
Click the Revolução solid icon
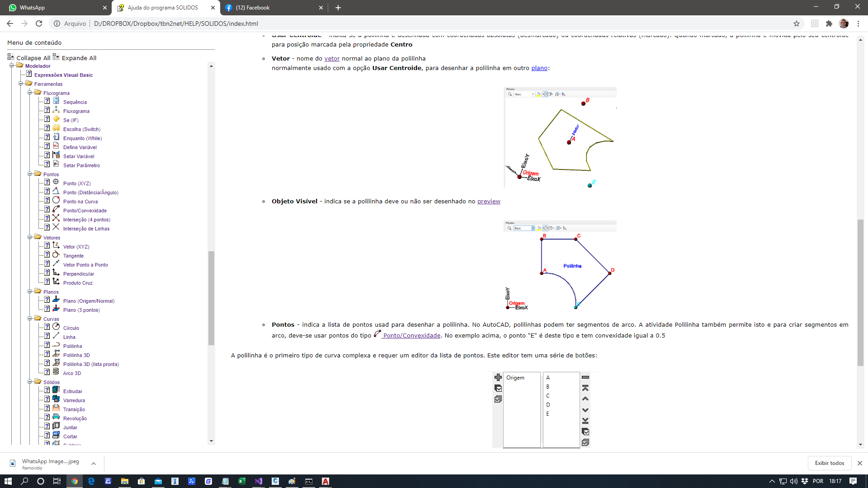[56, 417]
